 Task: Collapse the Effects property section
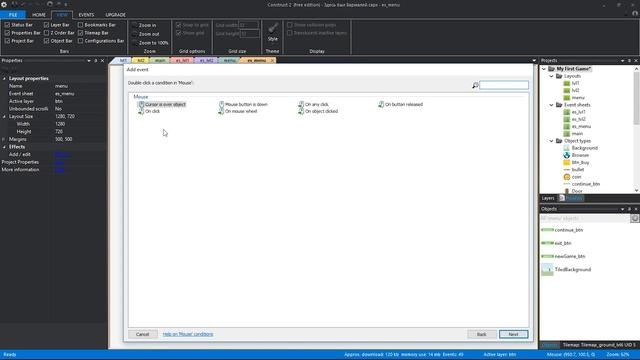4,147
